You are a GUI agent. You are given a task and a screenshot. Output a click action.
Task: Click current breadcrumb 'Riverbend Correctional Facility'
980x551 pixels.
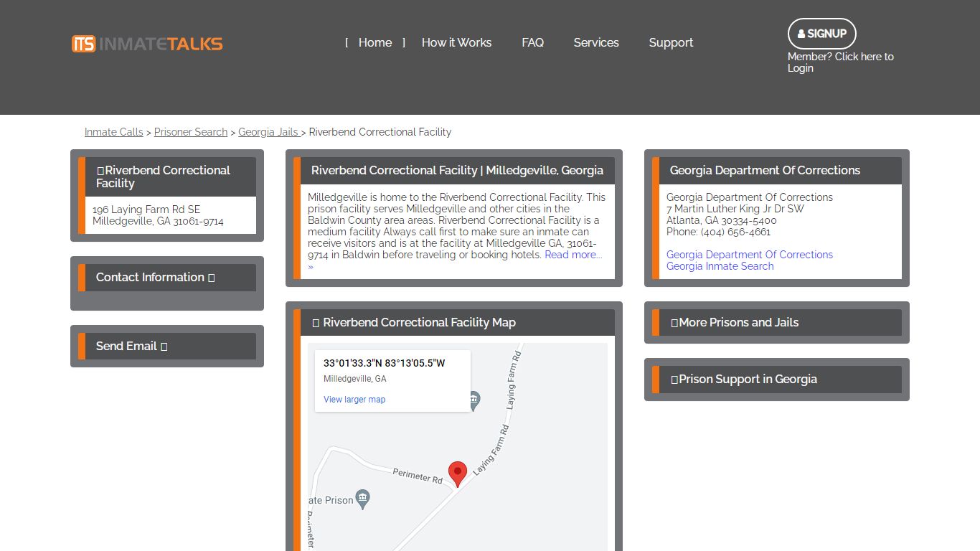tap(380, 132)
